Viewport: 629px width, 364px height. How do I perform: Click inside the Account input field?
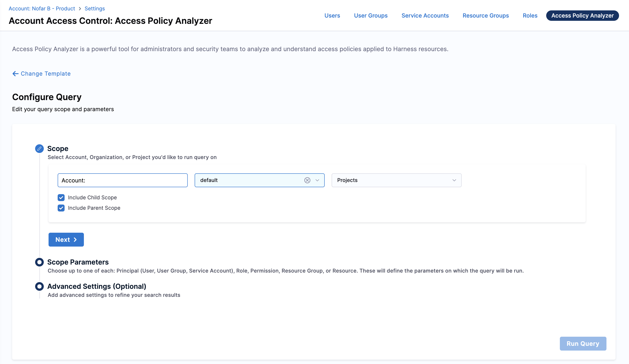point(122,180)
